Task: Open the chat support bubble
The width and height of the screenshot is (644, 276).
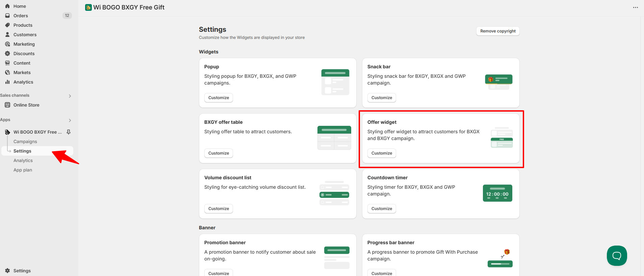Action: tap(617, 256)
